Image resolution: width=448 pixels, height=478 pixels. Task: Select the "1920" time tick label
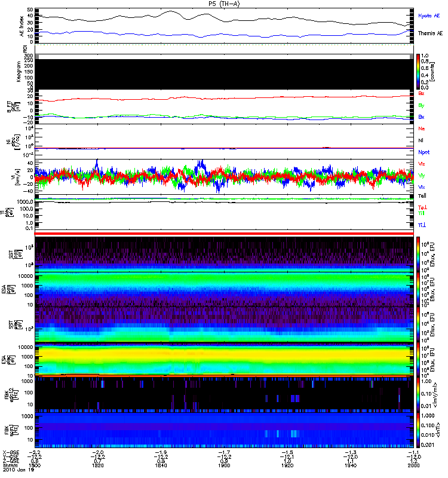click(x=288, y=465)
